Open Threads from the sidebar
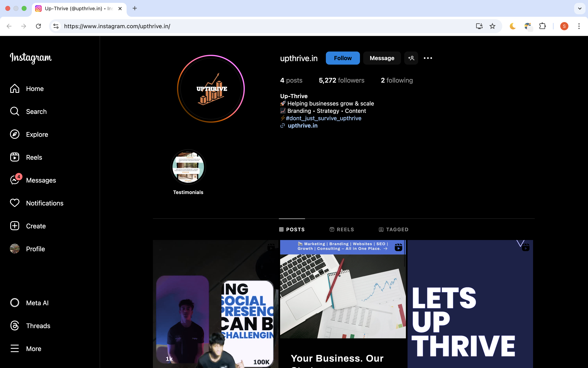The image size is (588, 368). [30, 326]
